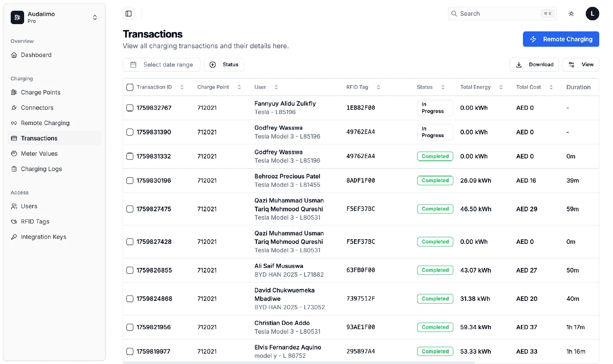Click the Remote Charging sidebar icon
The height and width of the screenshot is (364, 613).
click(x=14, y=123)
